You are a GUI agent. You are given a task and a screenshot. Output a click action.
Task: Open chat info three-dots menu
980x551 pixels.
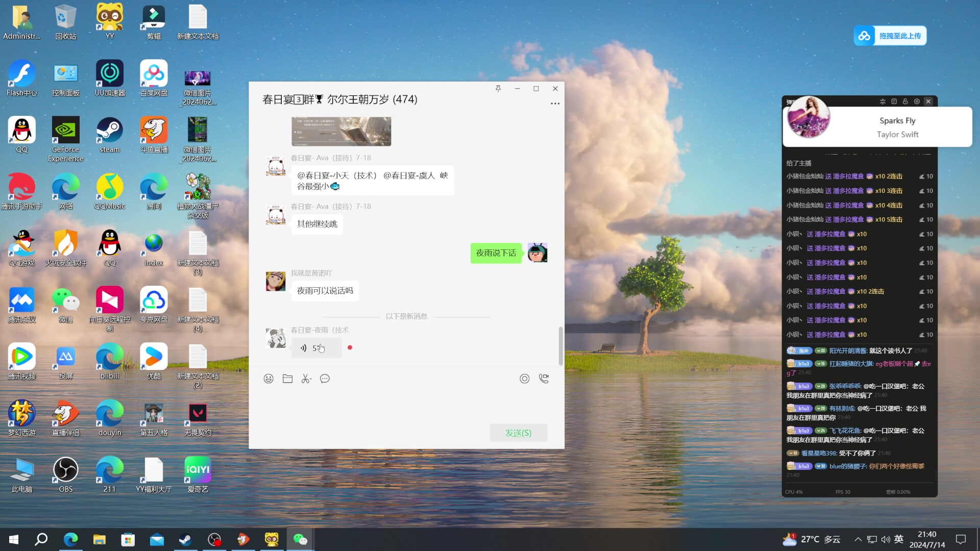pyautogui.click(x=555, y=104)
